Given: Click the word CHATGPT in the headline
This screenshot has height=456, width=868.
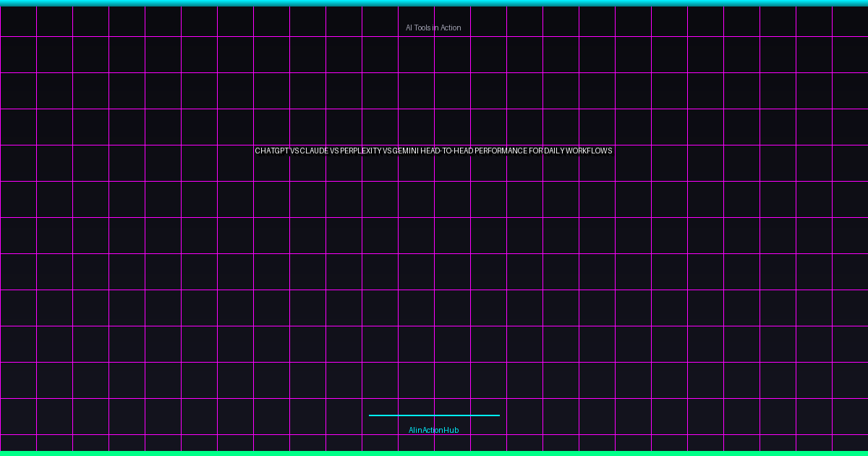Looking at the screenshot, I should click(271, 151).
